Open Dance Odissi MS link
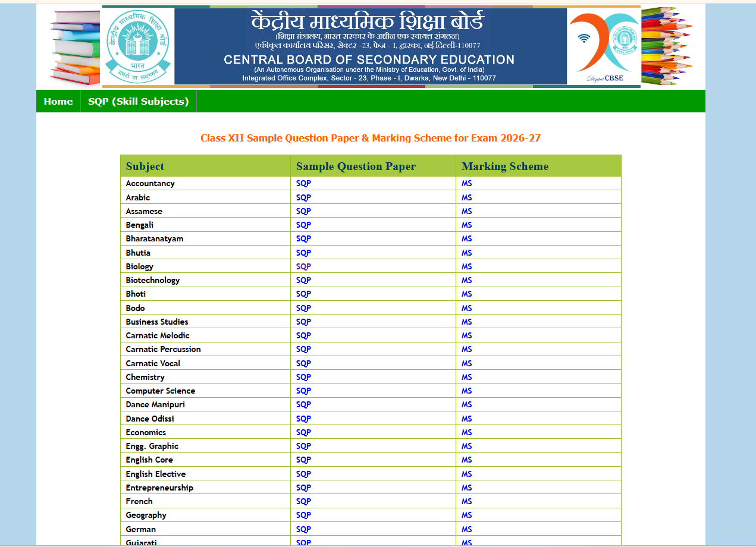756x547 pixels. click(x=467, y=419)
